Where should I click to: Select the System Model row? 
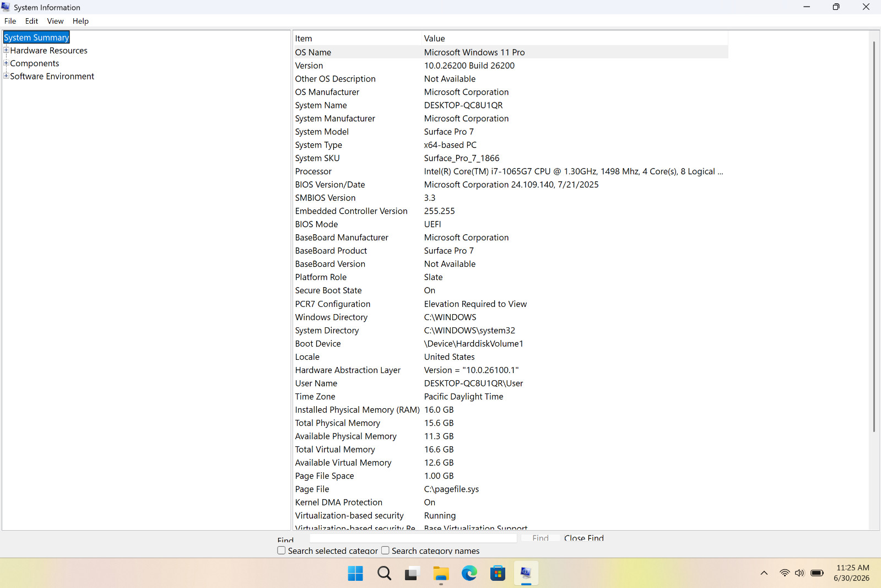[511, 132]
